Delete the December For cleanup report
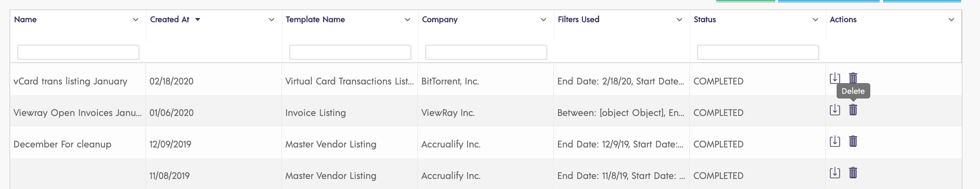Image resolution: width=980 pixels, height=189 pixels. pos(853,141)
